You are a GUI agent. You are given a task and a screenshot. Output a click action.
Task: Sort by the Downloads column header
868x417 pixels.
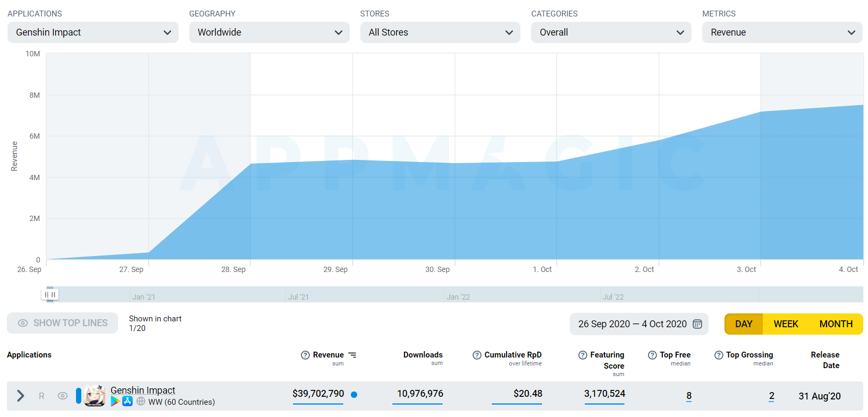(x=423, y=355)
